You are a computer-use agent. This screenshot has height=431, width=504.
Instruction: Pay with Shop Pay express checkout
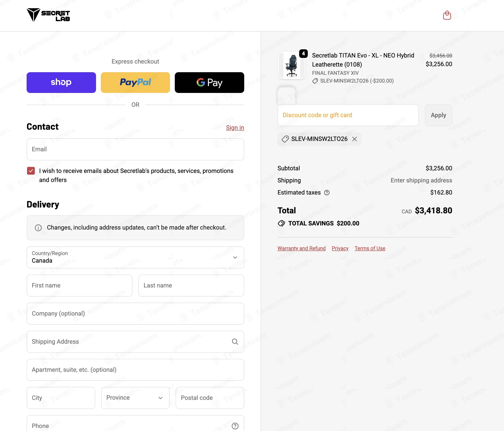coord(61,82)
